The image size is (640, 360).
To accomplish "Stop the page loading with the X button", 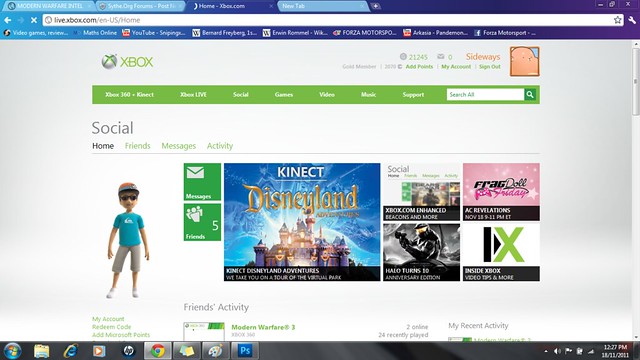I will [34, 20].
